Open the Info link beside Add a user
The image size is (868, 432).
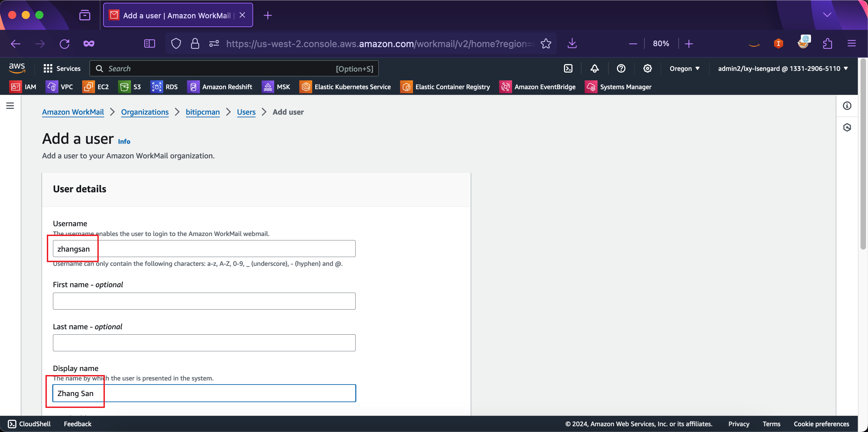point(124,141)
